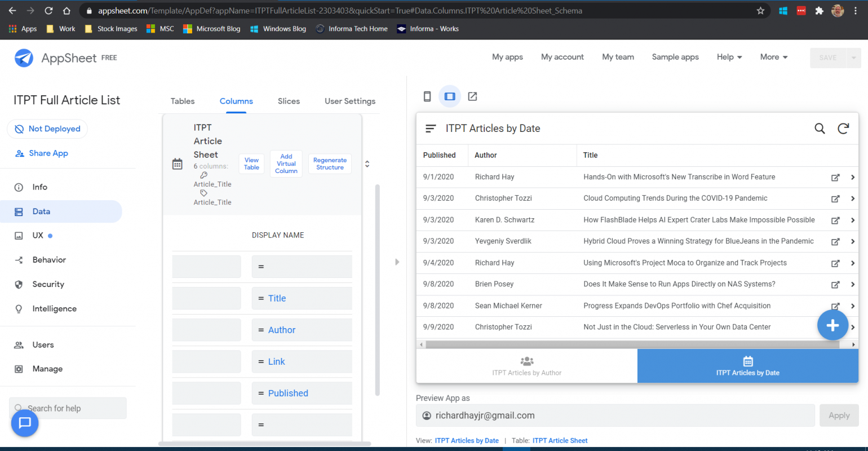Screen dimensions: 868x451
Task: Open the Intelligence sidebar section
Action: [x=53, y=308]
